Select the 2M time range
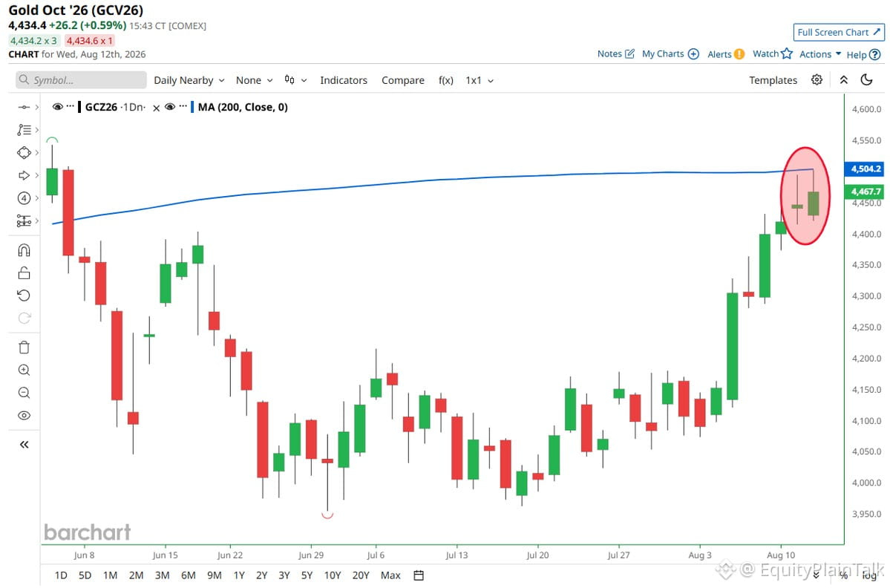The height and width of the screenshot is (588, 890). coord(137,575)
